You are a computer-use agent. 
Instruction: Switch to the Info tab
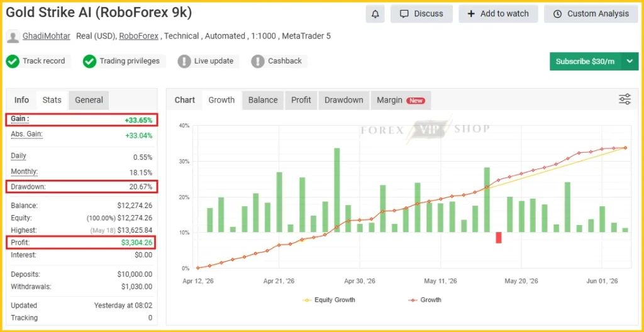[x=22, y=100]
